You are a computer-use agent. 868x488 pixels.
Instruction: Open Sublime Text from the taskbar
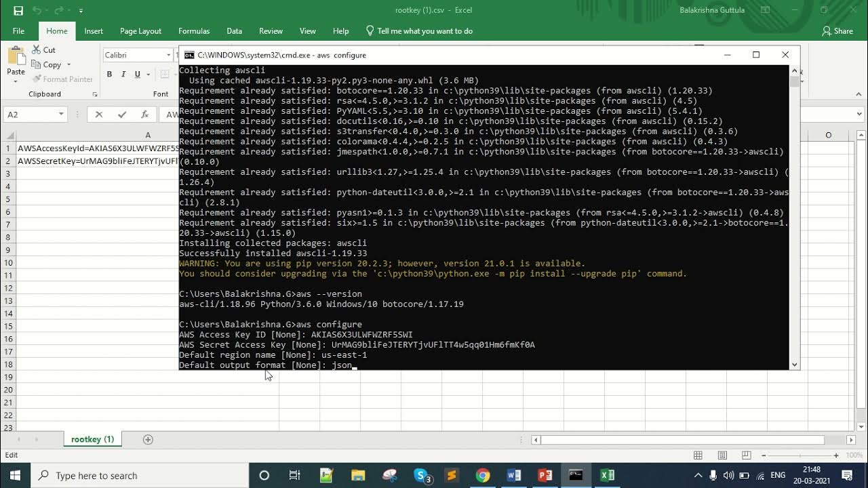(x=452, y=475)
